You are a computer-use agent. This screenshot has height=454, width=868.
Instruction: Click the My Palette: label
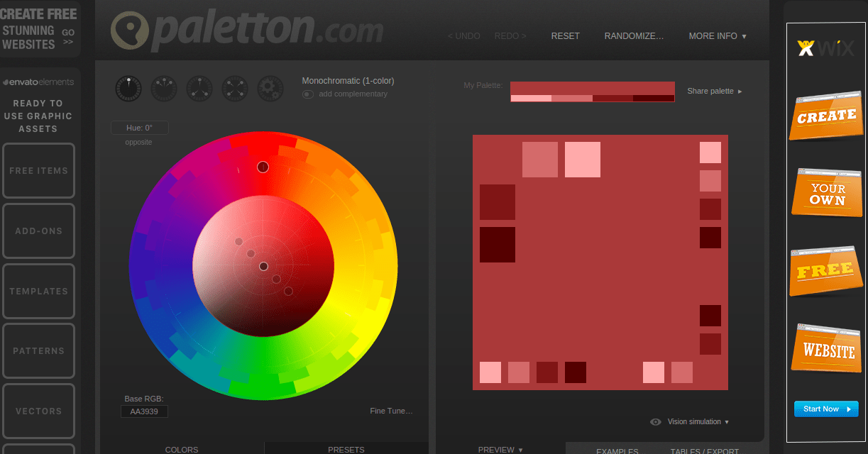[x=483, y=85]
